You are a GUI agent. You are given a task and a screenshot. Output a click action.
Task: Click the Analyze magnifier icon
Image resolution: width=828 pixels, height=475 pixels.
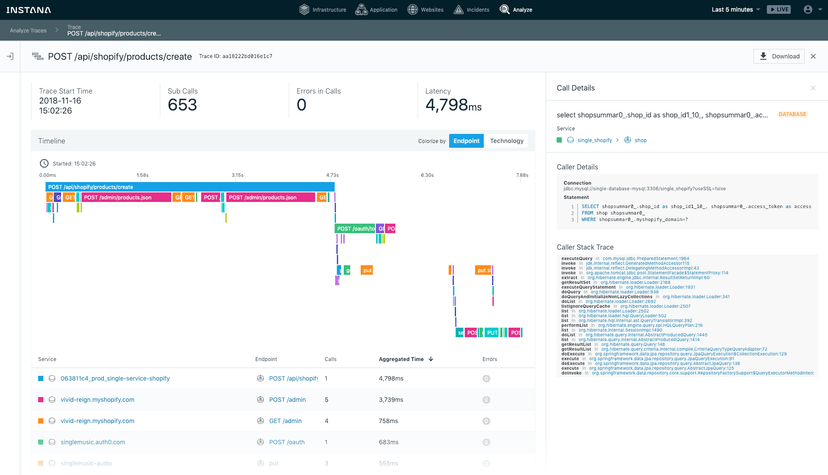pos(504,10)
